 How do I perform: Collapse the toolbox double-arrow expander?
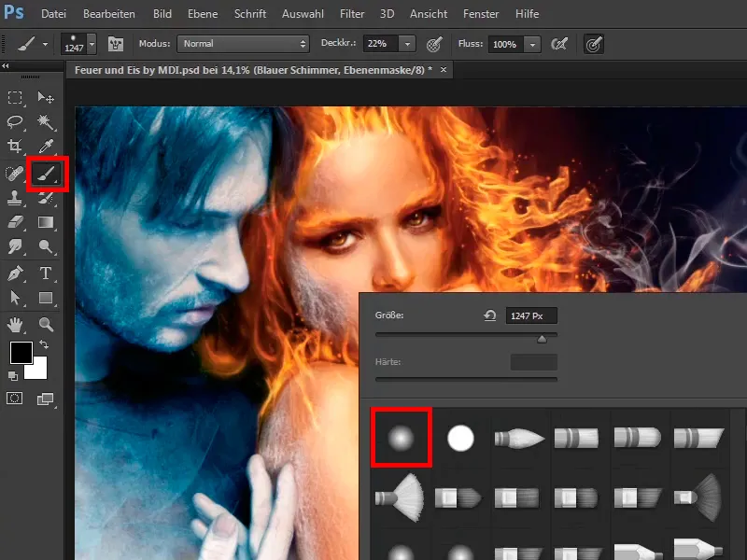pos(6,65)
